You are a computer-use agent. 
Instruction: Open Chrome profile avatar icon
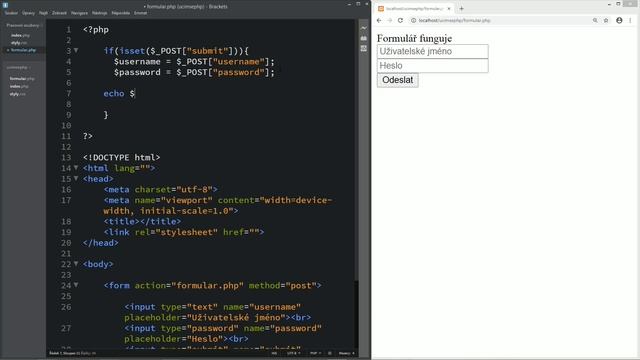619,20
